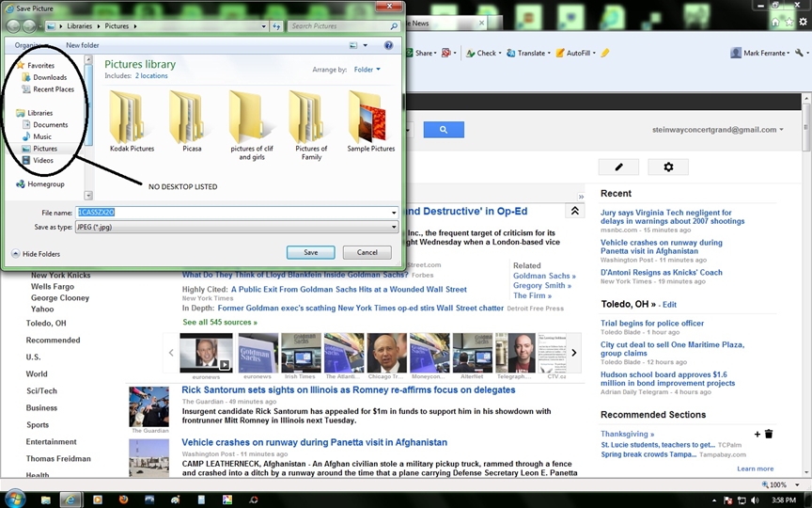Click previous arrow on the image strip
812x508 pixels.
click(171, 353)
